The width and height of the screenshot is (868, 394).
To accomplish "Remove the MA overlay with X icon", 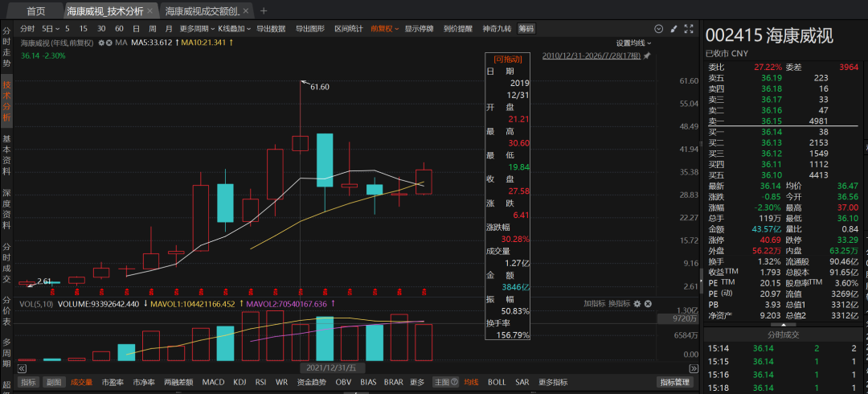I will click(x=109, y=43).
